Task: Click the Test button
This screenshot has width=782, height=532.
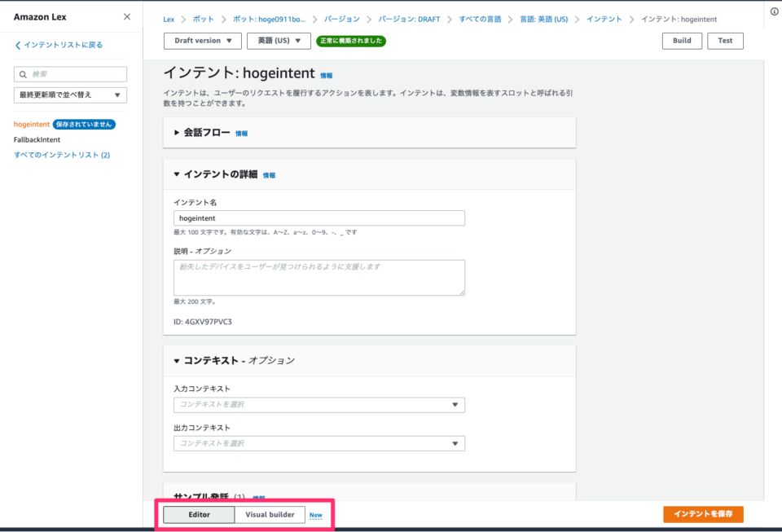Action: [x=725, y=41]
